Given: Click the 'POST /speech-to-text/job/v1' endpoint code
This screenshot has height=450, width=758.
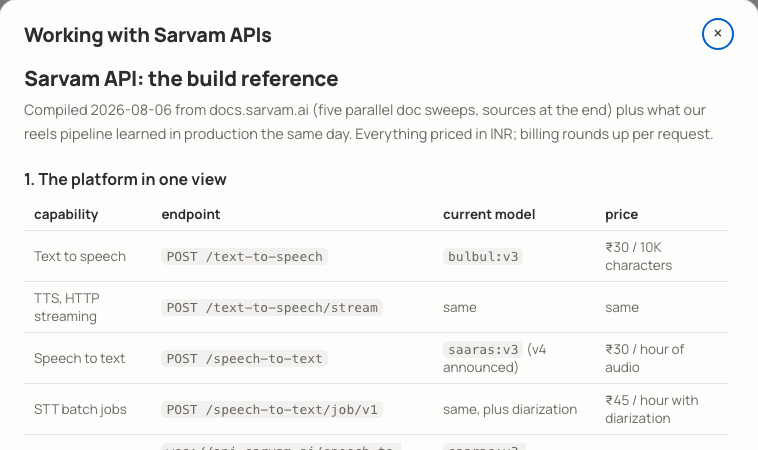Looking at the screenshot, I should (x=272, y=409).
